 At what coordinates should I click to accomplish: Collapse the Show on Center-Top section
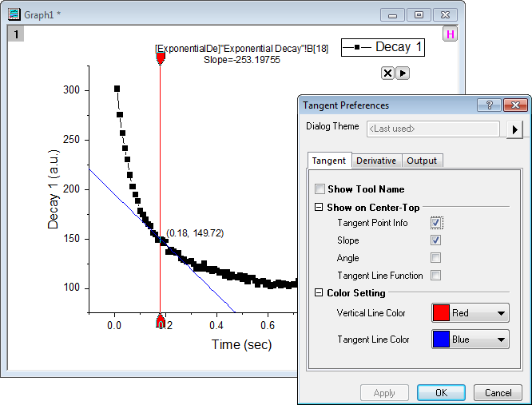click(320, 208)
